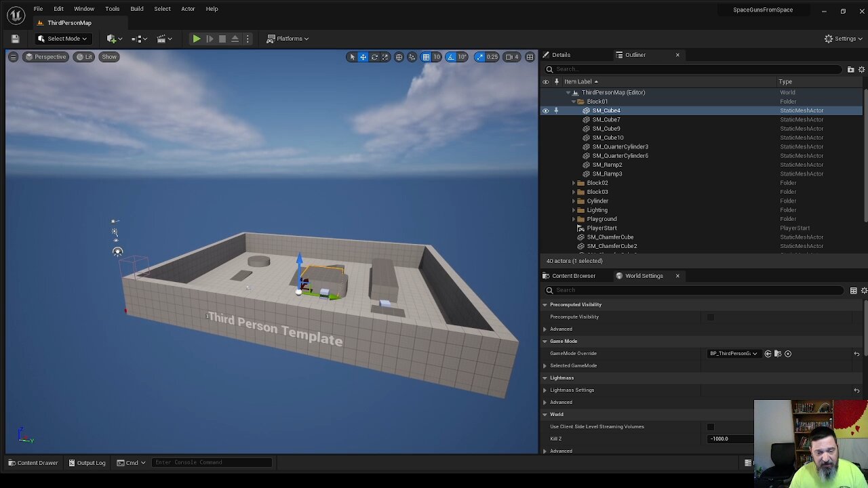Close the World Settings tab
The width and height of the screenshot is (868, 488).
pos(677,276)
